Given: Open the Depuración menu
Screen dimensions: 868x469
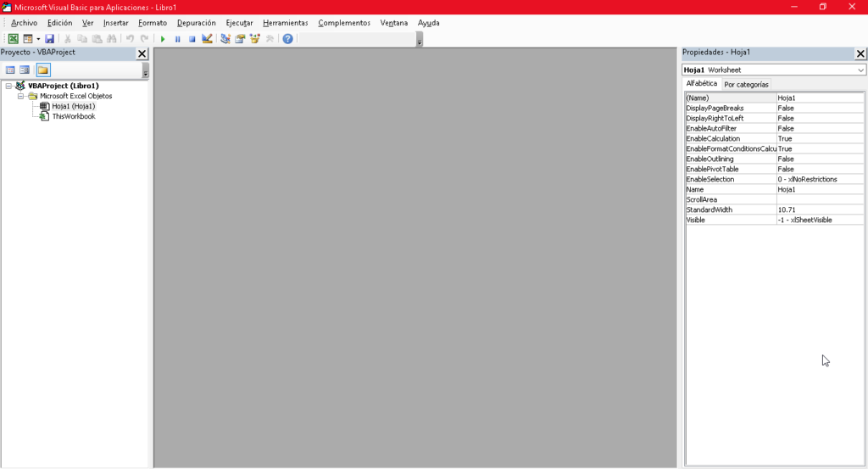Looking at the screenshot, I should pos(196,23).
